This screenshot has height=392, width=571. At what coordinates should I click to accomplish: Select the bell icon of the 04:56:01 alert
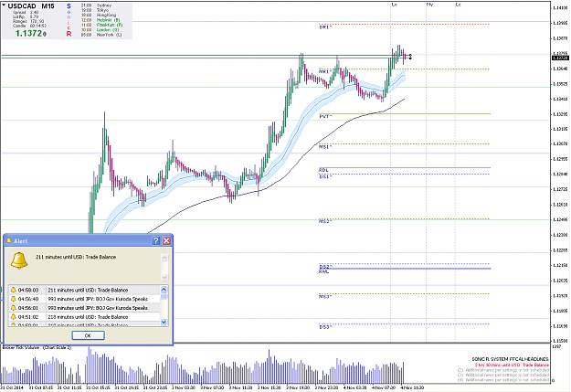pos(14,308)
